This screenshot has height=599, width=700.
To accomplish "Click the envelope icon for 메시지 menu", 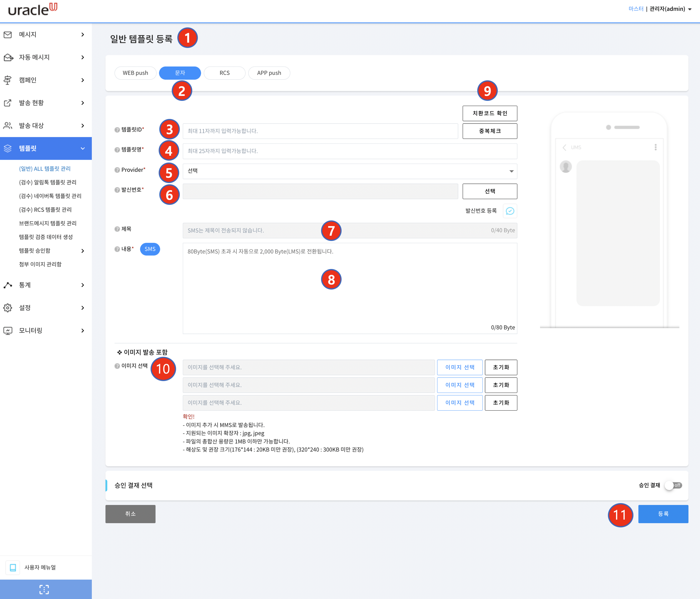I will (8, 35).
